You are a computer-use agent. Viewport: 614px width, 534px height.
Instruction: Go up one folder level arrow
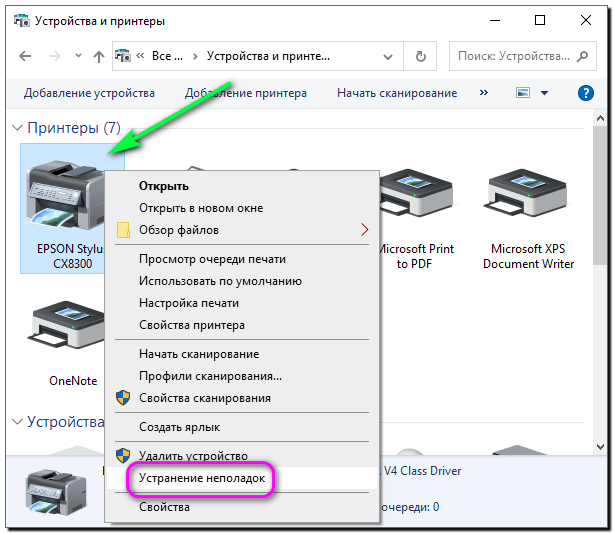coord(98,56)
